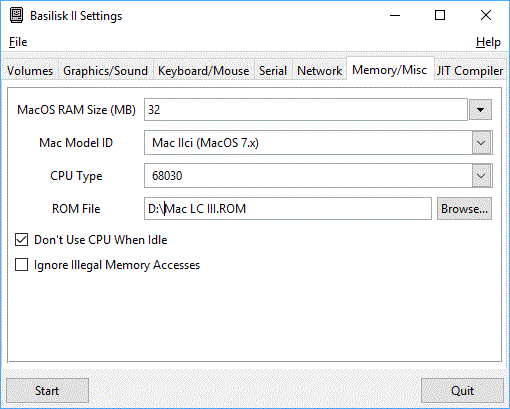Open the CPU Type dropdown
The width and height of the screenshot is (510, 409).
(318, 176)
